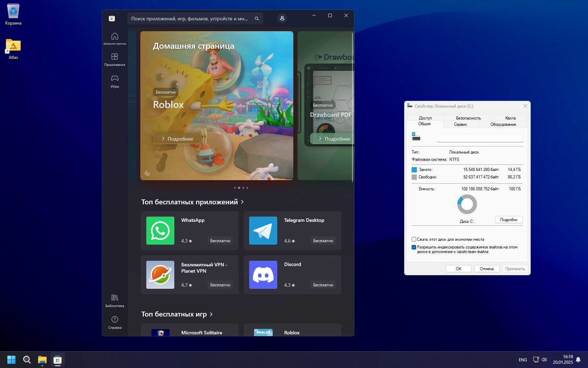
Task: Open File Explorer from the taskbar
Action: click(x=42, y=360)
